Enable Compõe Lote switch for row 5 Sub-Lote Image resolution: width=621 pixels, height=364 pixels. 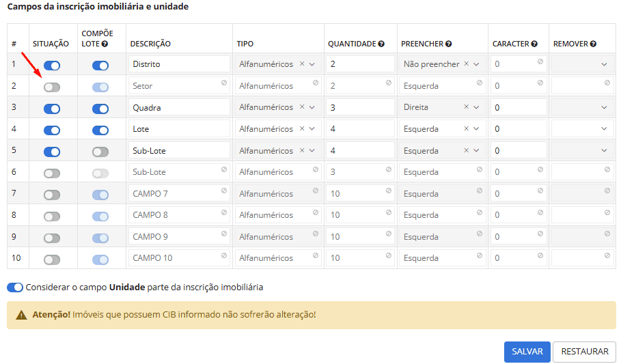[x=100, y=152]
